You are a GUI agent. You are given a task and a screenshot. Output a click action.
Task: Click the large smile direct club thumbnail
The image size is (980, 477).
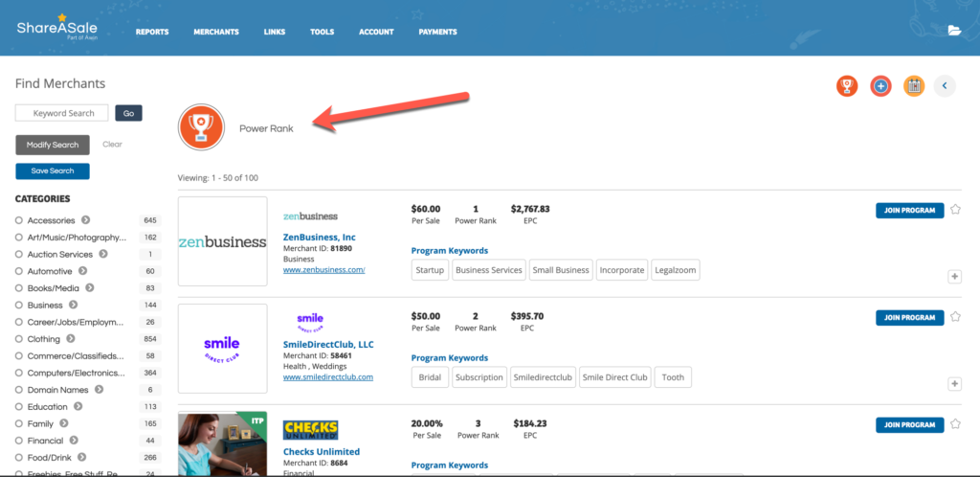point(222,349)
